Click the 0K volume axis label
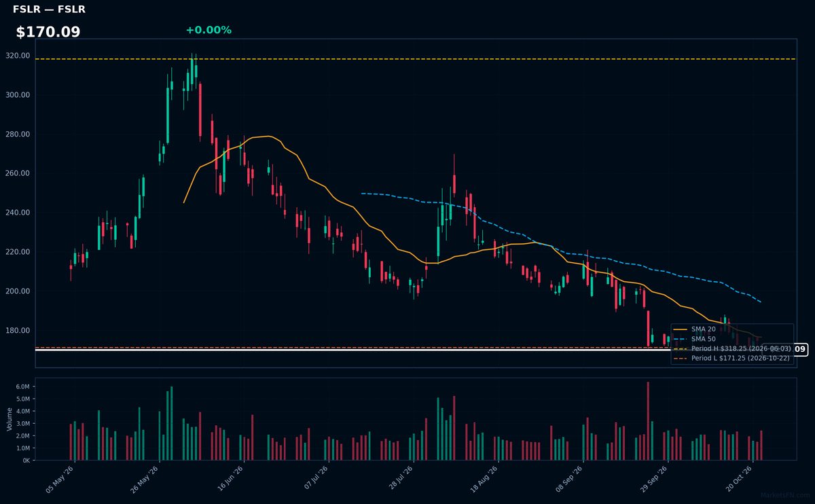815x504 pixels. pyautogui.click(x=26, y=461)
